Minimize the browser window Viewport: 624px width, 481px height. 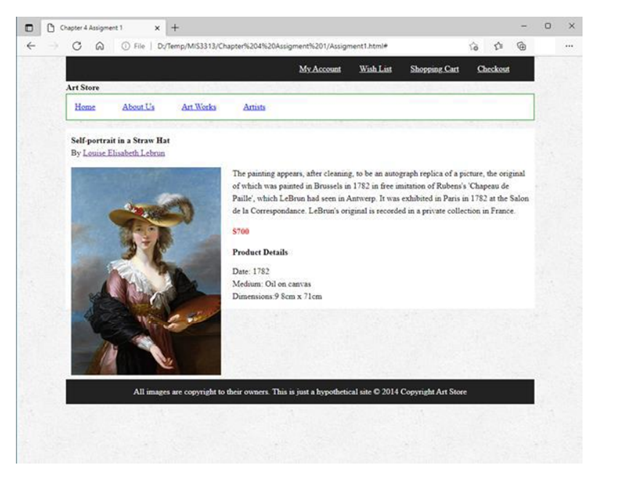pyautogui.click(x=524, y=26)
